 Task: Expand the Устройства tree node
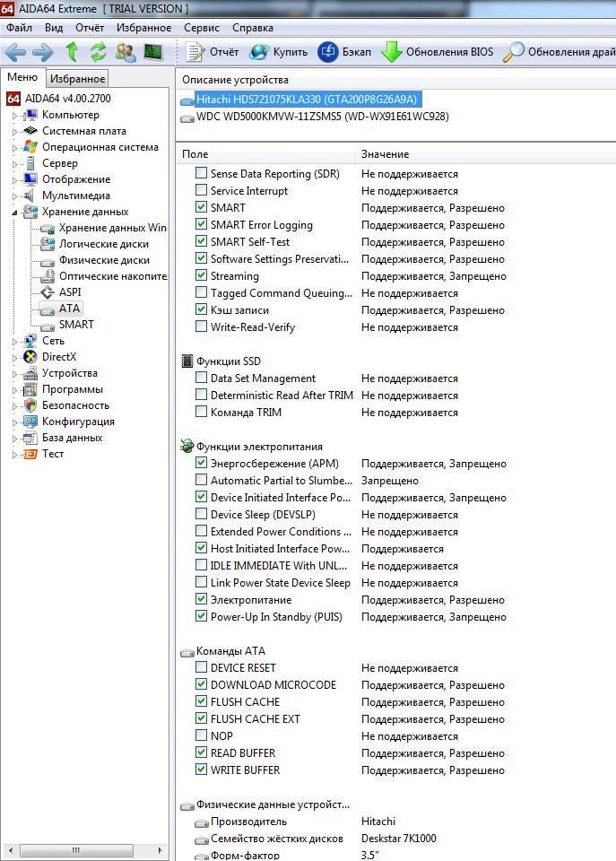[x=15, y=374]
